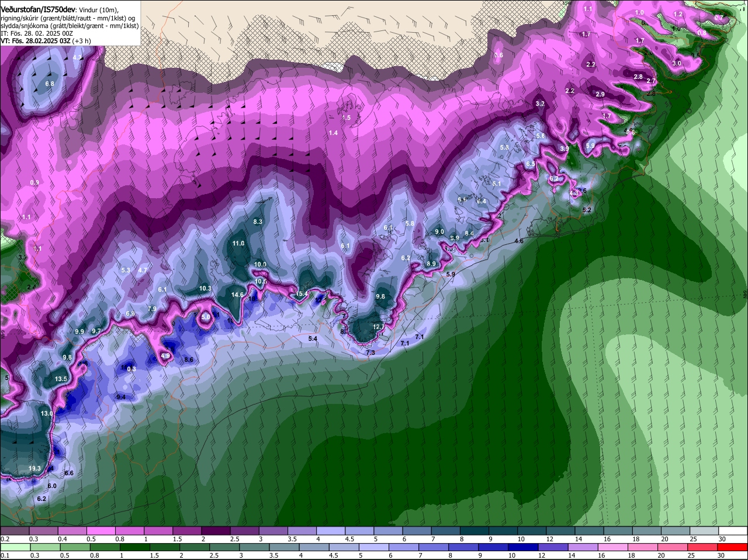
Task: Click the 13.0 value on the map
Action: coord(47,413)
